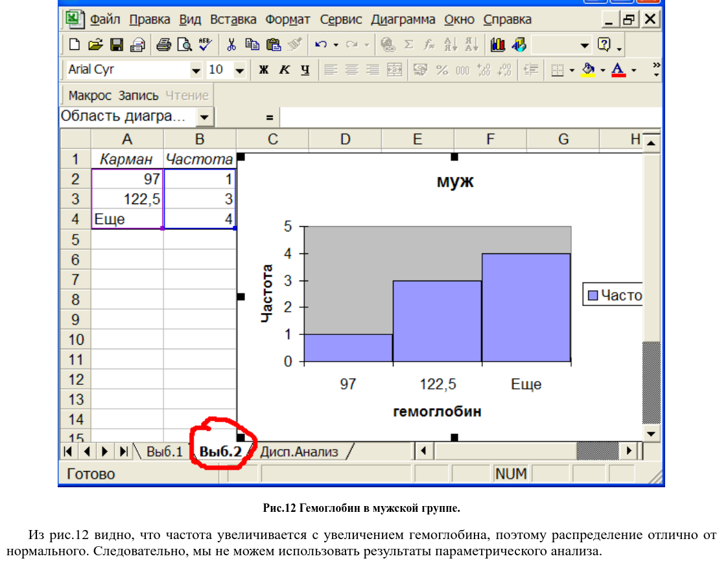The height and width of the screenshot is (565, 728).
Task: Switch to the Дисп.Анализ sheet tab
Action: pos(299,452)
